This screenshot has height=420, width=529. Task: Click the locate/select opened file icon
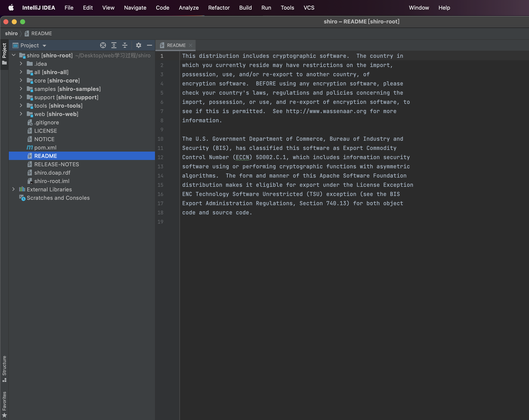pyautogui.click(x=103, y=45)
